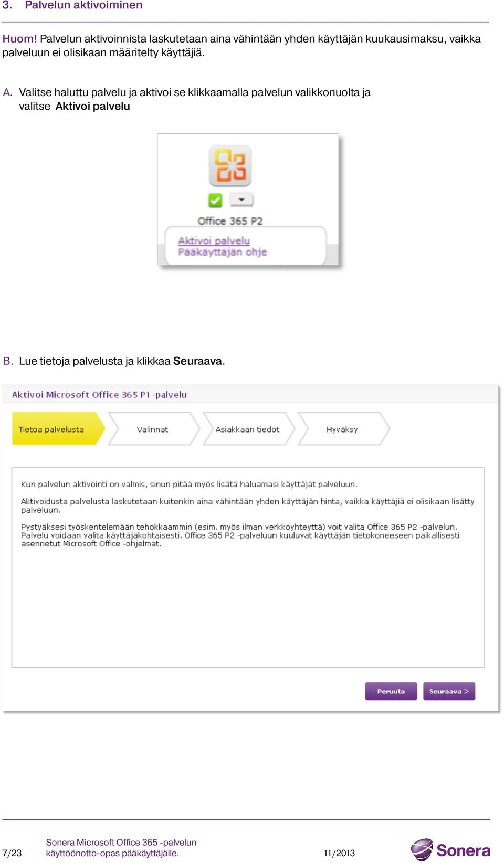Click the Seuraava button
This screenshot has width=504, height=863.
point(449,691)
